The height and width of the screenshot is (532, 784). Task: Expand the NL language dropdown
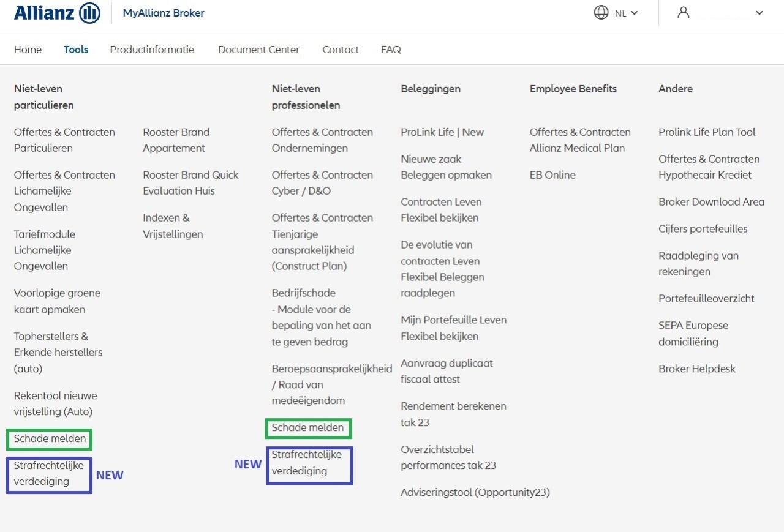626,13
